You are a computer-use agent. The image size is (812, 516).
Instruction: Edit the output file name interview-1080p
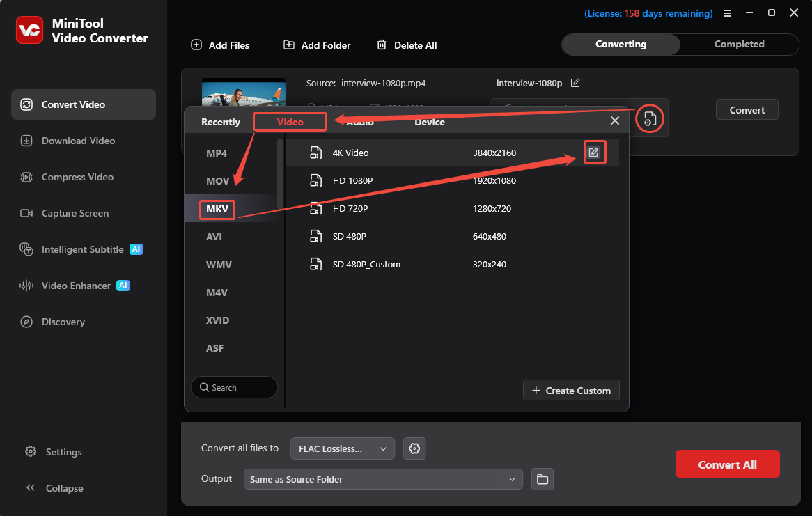click(575, 83)
